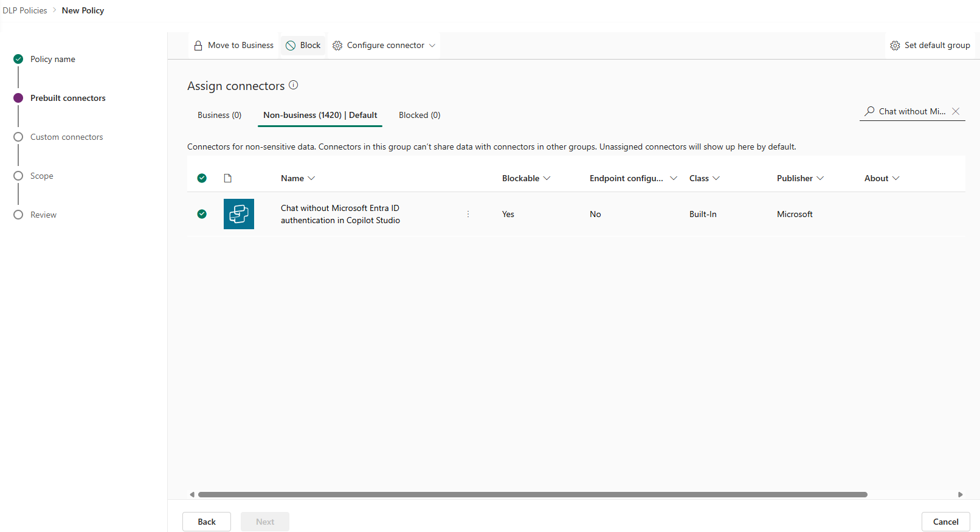
Task: Block the selected connector
Action: tap(303, 46)
